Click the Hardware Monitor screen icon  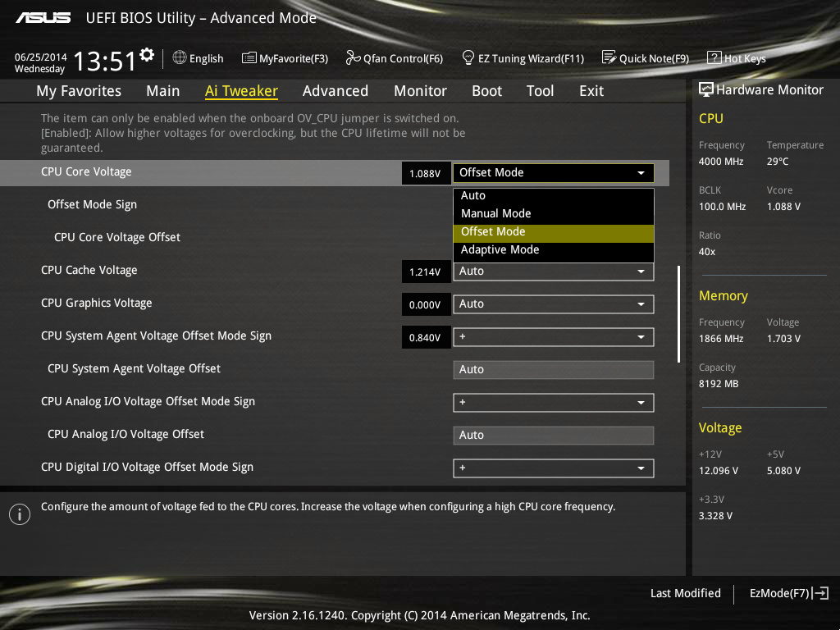pyautogui.click(x=705, y=89)
